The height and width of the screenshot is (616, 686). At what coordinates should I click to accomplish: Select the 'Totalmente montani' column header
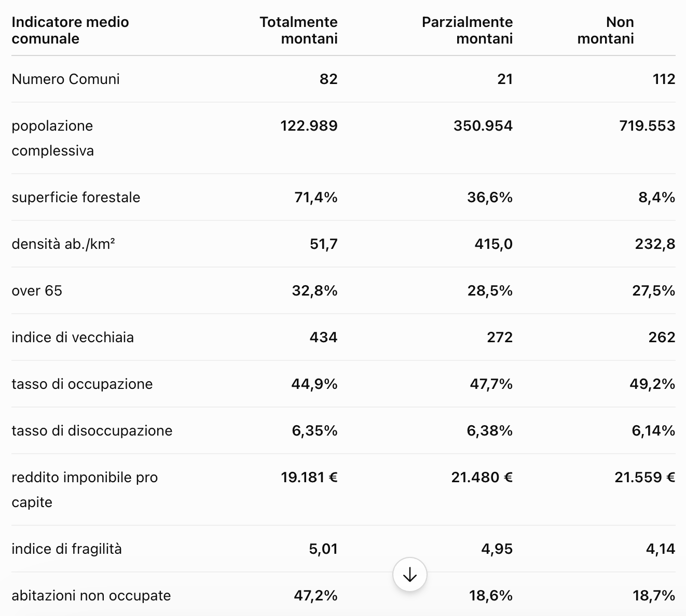(x=298, y=30)
